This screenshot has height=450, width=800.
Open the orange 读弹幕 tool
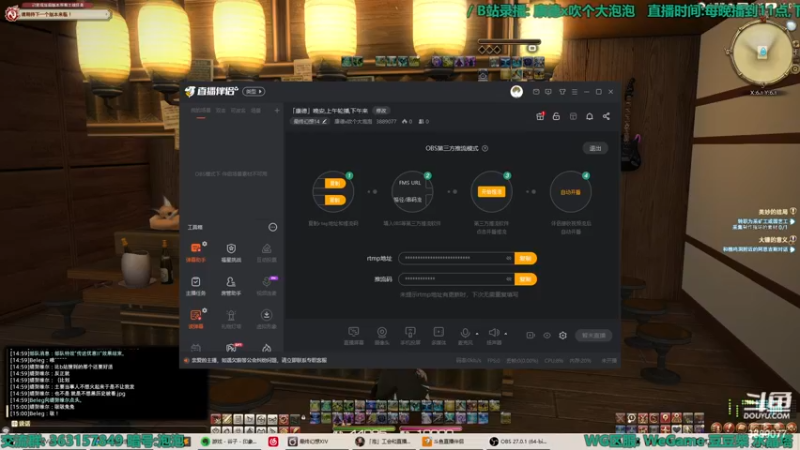coord(196,319)
